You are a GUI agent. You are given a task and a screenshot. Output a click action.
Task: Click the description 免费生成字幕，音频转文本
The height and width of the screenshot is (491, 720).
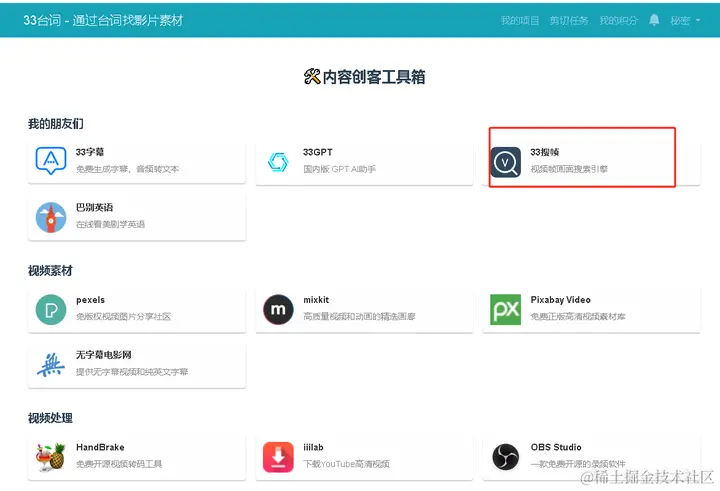click(x=128, y=169)
